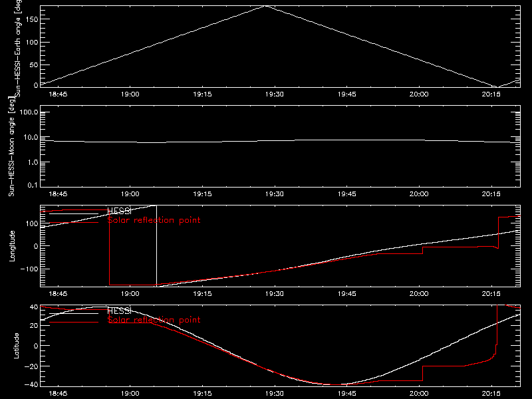Click the Sun-HESSI-Earth angle axis title
The width and height of the screenshot is (532, 399).
point(18,49)
